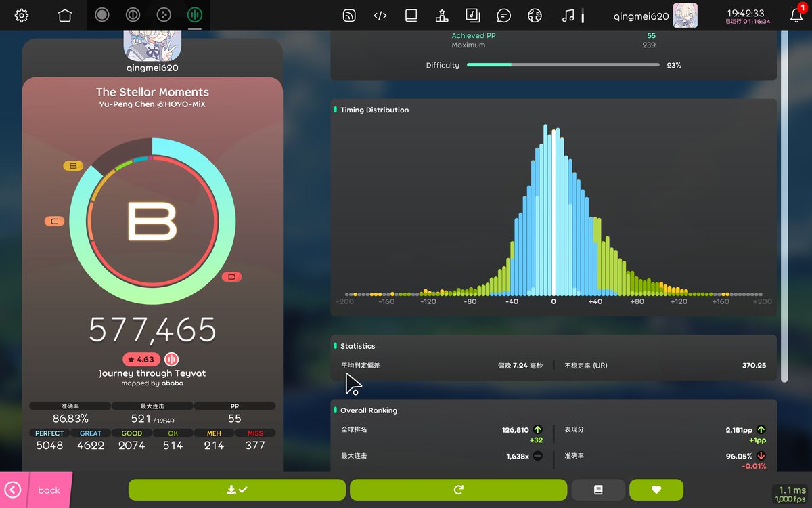Viewport: 812px width, 508px height.
Task: Open the wiki book icon
Action: coord(411,16)
